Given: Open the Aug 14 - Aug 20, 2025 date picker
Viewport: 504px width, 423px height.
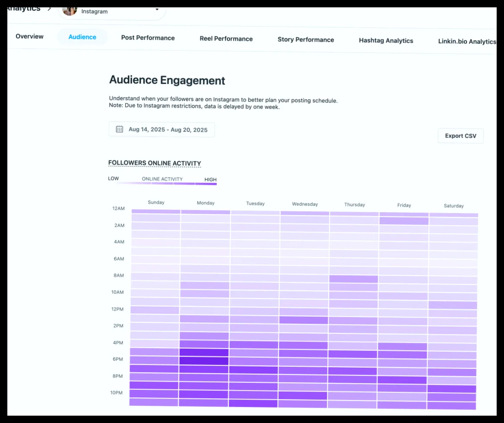Looking at the screenshot, I should pyautogui.click(x=162, y=129).
